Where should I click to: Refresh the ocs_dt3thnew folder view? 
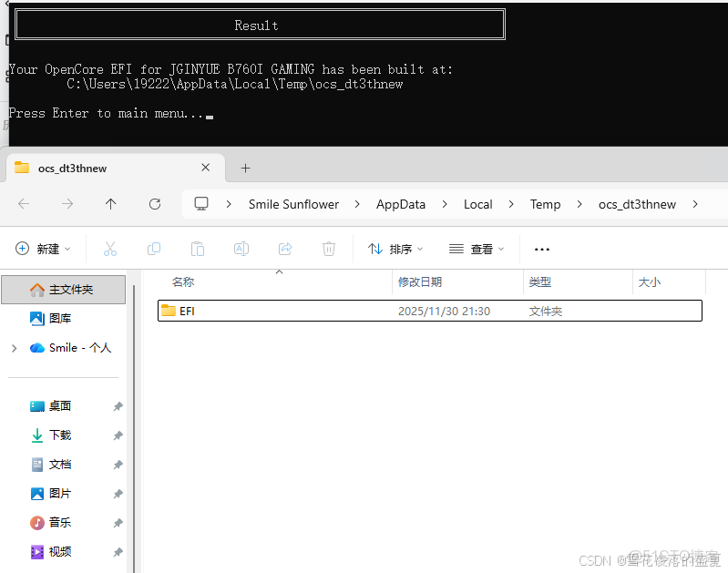155,204
